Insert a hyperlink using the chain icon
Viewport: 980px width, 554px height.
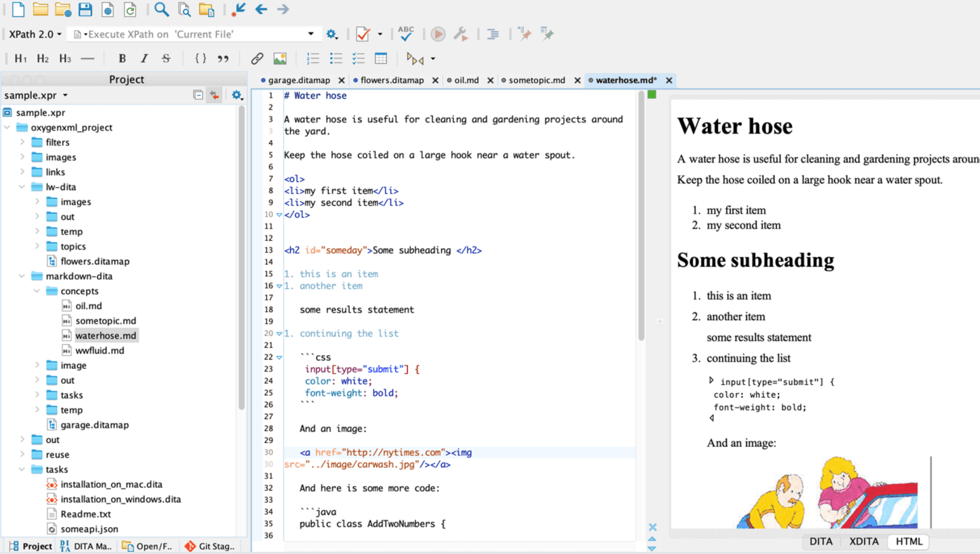[x=256, y=58]
